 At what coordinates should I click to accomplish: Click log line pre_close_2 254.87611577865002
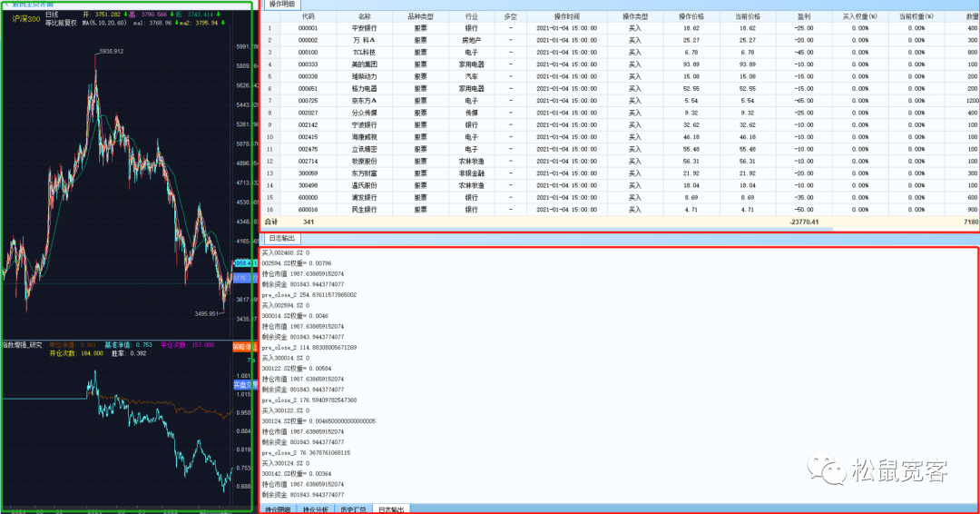point(309,295)
